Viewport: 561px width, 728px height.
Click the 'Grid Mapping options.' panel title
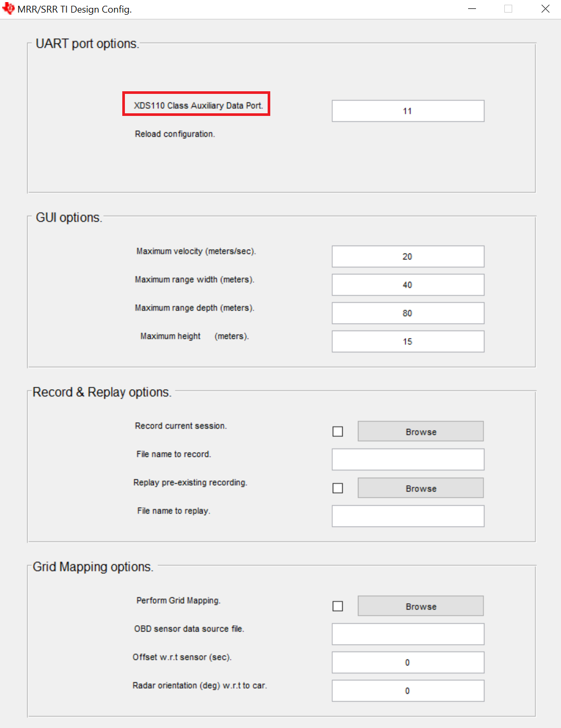click(93, 567)
